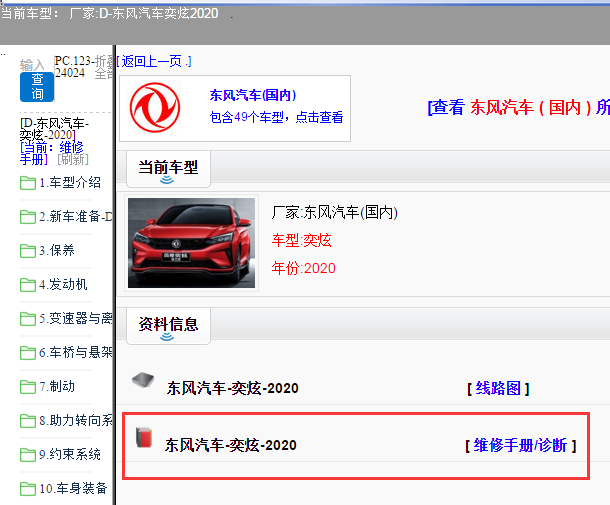610x505 pixels.
Task: Open folder 7.制动
Action: tap(57, 386)
